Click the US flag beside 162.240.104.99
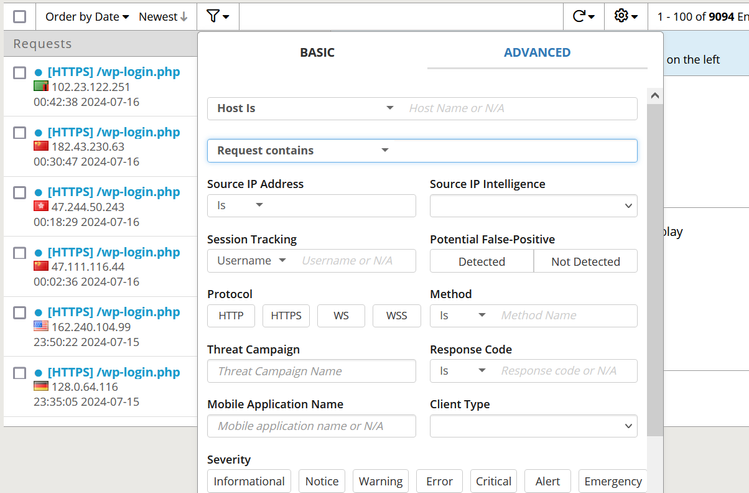The width and height of the screenshot is (749, 493). [x=41, y=327]
